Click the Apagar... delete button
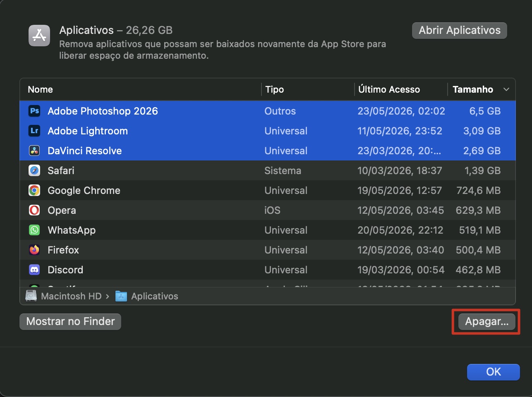The height and width of the screenshot is (397, 532). point(486,322)
